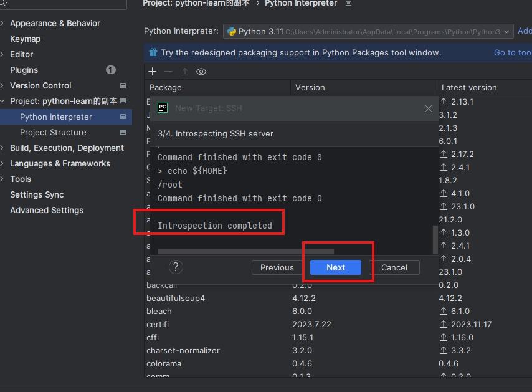Click the PyCharm logo in the dialog title
The height and width of the screenshot is (392, 532).
163,108
